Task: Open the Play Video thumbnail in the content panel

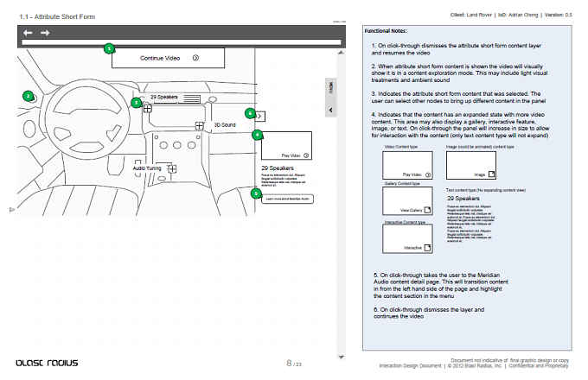Action: click(x=286, y=146)
